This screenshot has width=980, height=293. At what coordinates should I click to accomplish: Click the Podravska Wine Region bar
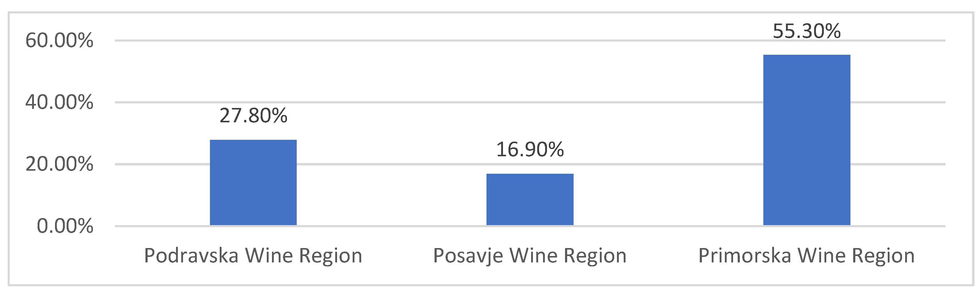[x=253, y=183]
